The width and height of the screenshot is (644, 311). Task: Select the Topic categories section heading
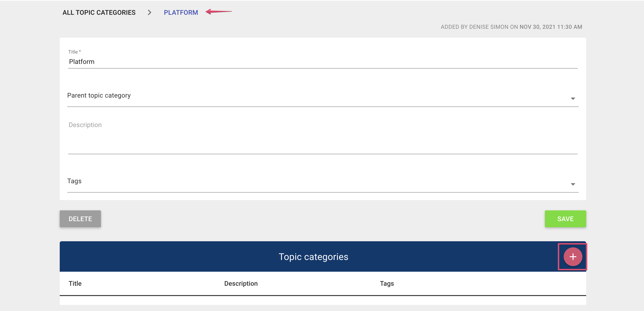click(313, 257)
